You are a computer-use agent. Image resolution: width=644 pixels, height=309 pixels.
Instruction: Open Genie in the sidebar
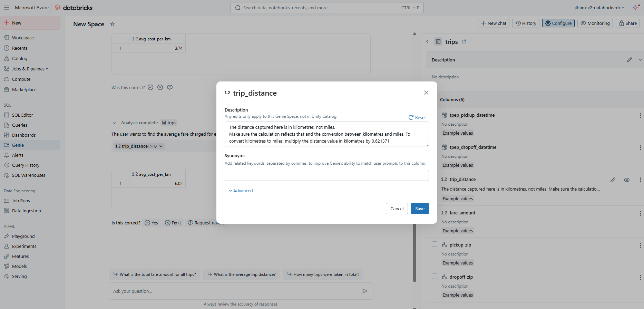coord(18,145)
